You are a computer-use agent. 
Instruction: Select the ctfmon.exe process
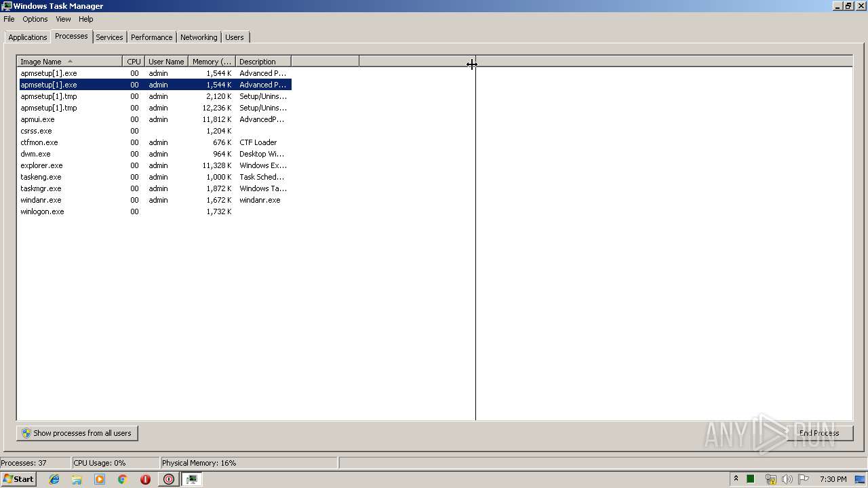tap(155, 142)
